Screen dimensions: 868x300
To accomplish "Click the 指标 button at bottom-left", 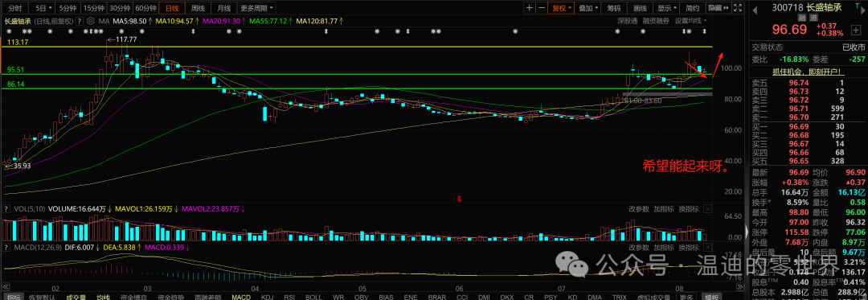I will [x=14, y=297].
